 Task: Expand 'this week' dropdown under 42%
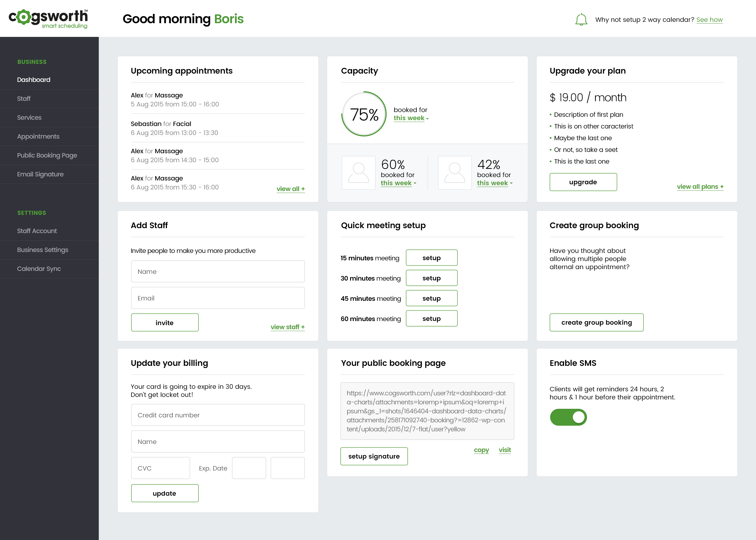pos(494,183)
